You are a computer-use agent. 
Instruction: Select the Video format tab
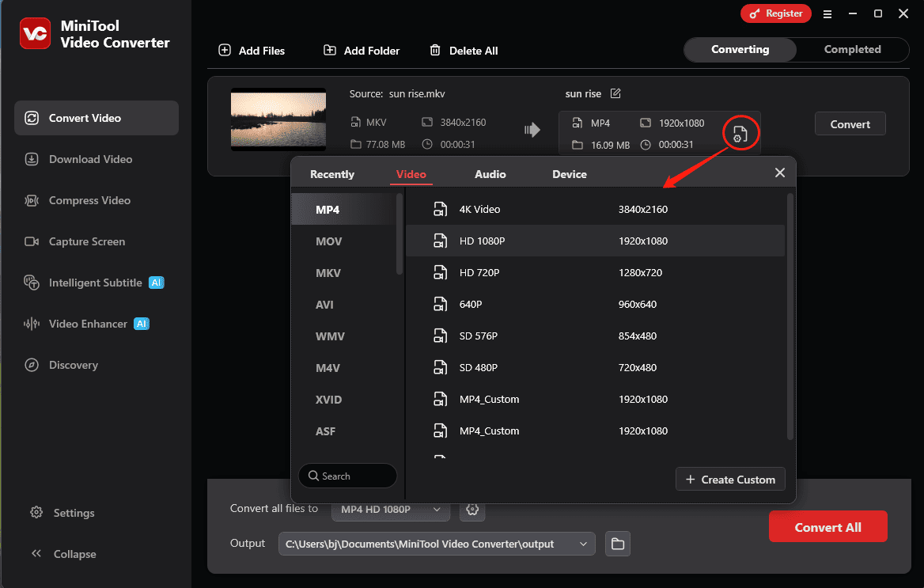point(411,174)
